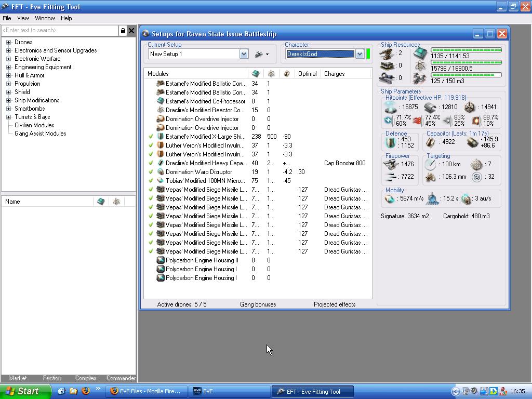Open the Current Setup dropdown
Image resolution: width=532 pixels, height=399 pixels.
244,54
